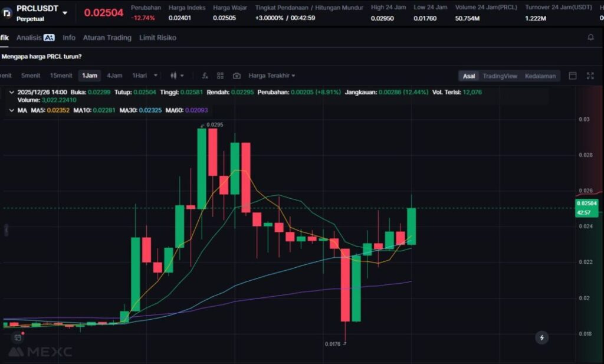Click the 0.02504 current price axis label
This screenshot has height=364, width=604.
point(587,203)
